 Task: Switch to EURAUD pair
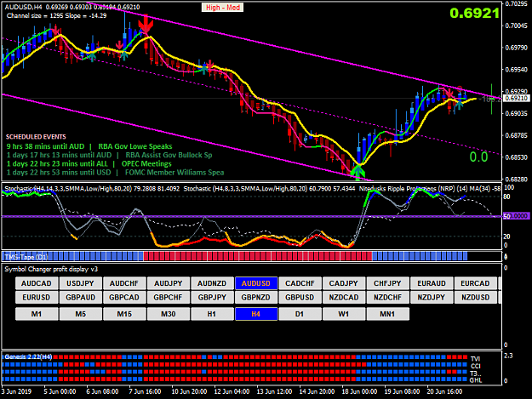[x=432, y=283]
